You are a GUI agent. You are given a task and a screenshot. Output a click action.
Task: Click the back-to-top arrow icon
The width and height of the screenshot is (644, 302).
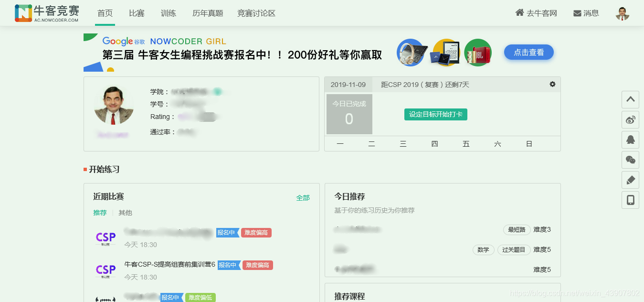coord(630,99)
